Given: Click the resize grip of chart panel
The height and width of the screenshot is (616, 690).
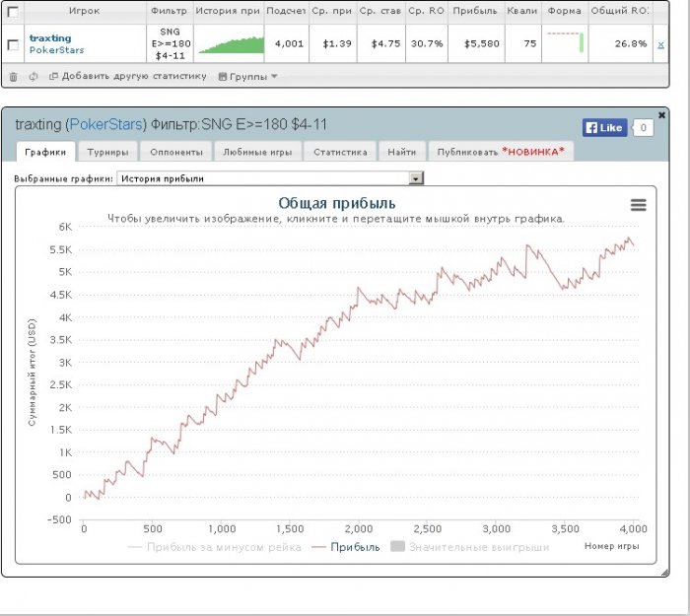Looking at the screenshot, I should point(665,572).
